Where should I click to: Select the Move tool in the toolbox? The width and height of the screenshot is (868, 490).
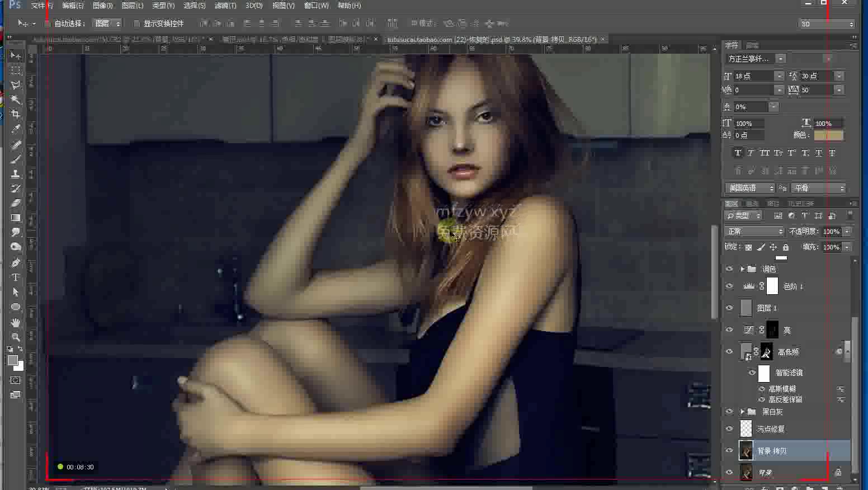[x=16, y=56]
